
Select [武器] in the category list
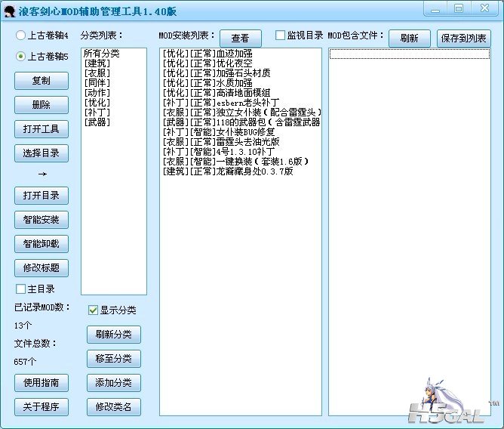click(97, 122)
